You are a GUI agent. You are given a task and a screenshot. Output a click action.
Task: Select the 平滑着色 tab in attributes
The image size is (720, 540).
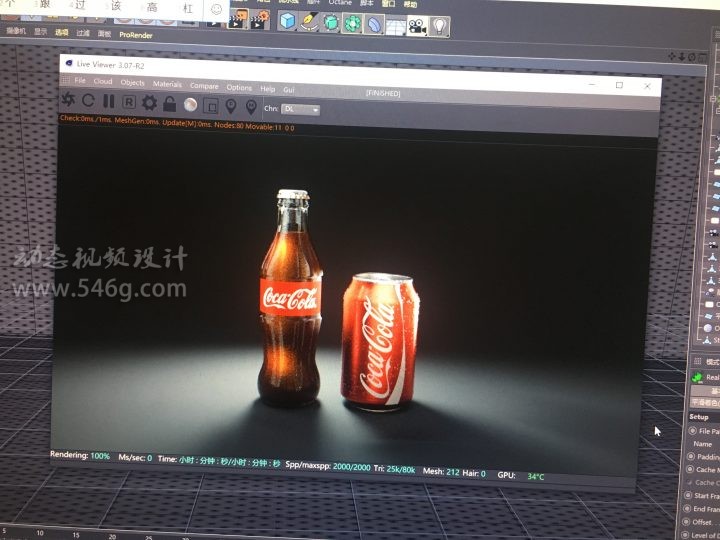(x=705, y=403)
